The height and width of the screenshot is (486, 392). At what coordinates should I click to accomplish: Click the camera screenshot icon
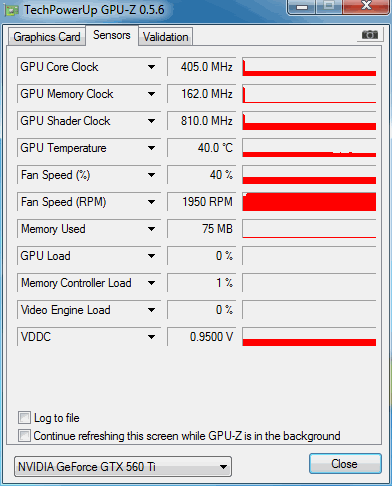(370, 34)
